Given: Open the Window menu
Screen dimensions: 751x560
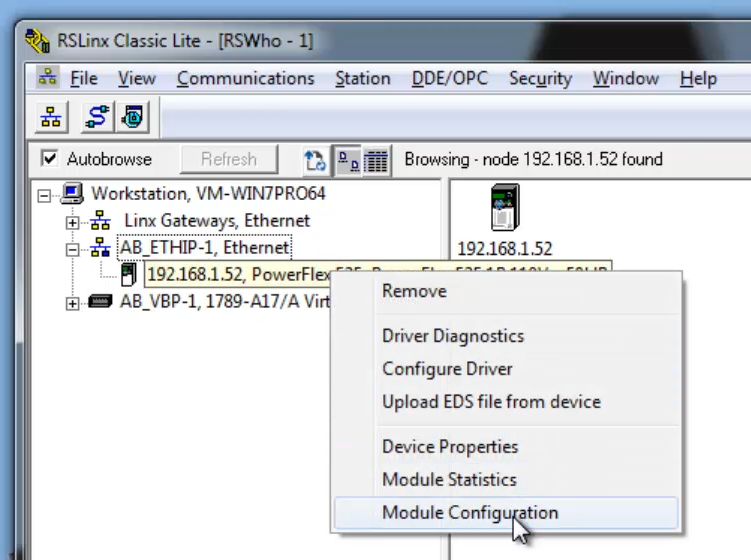Looking at the screenshot, I should click(626, 79).
